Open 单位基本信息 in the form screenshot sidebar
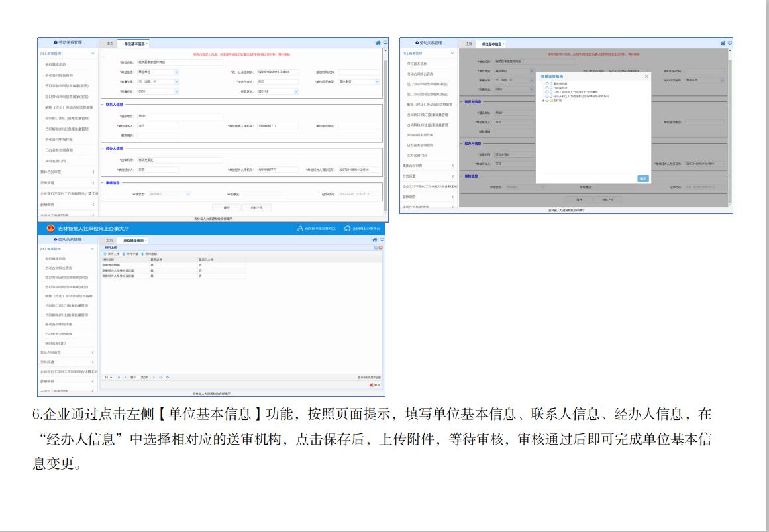 (56, 65)
